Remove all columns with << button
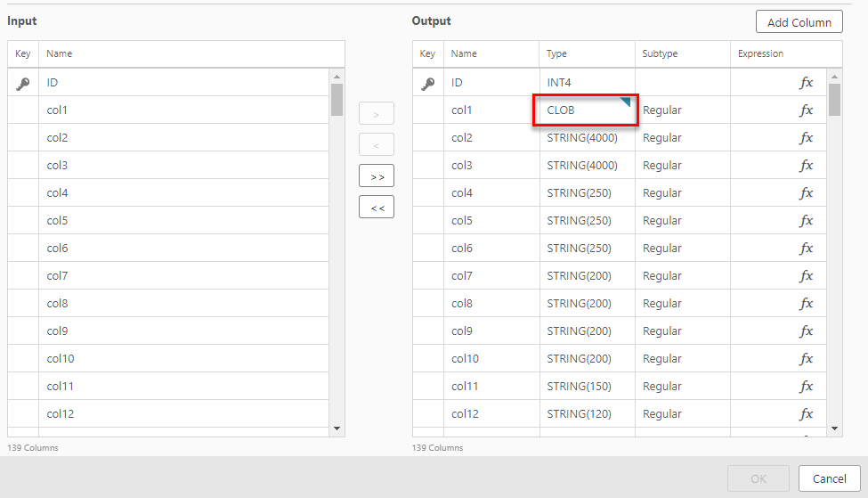 point(377,208)
